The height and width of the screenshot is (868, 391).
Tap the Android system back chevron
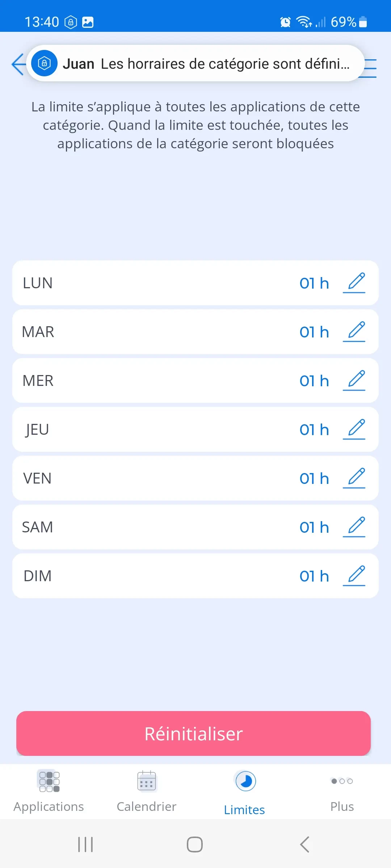(304, 844)
